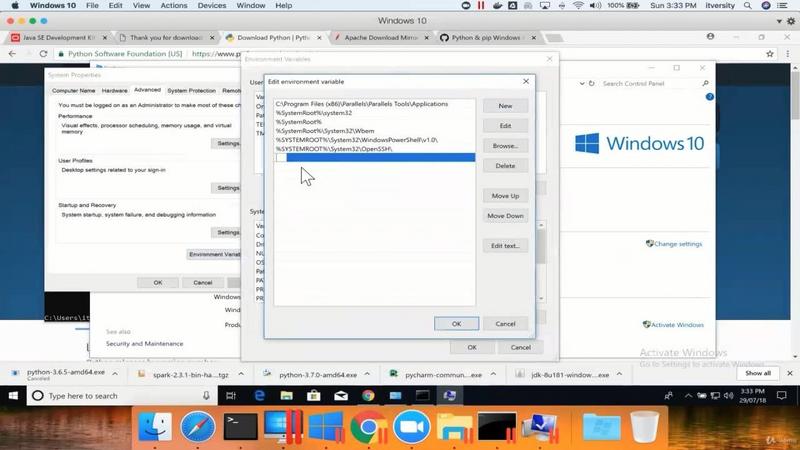Expand jdk-8u181-window....exe download options
Screen dimensions: 800x450
619,374
